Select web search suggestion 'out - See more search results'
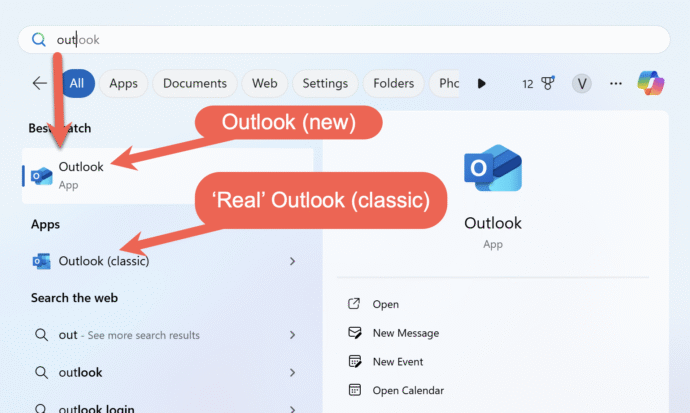Screen dimensions: 690x413 [x=168, y=335]
